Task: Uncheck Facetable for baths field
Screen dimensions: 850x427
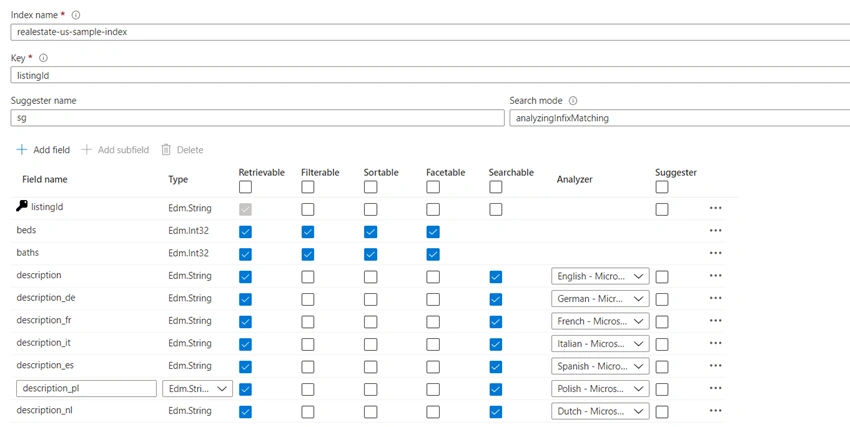Action: (433, 254)
